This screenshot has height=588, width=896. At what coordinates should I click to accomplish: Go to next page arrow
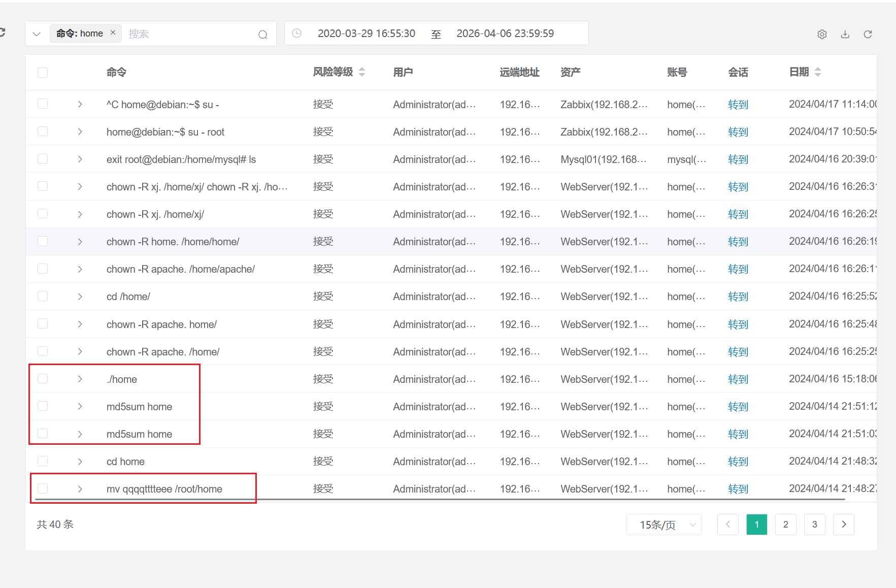843,525
